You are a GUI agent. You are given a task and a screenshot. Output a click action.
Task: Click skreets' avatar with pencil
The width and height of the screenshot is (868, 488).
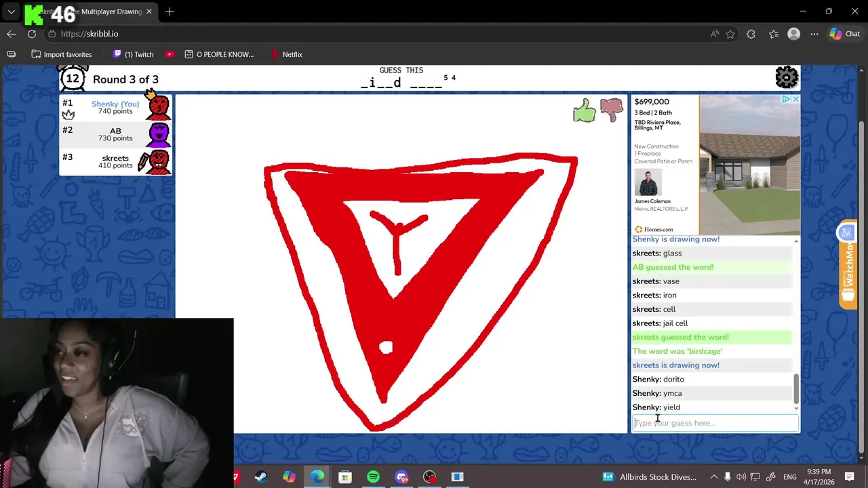pyautogui.click(x=155, y=161)
